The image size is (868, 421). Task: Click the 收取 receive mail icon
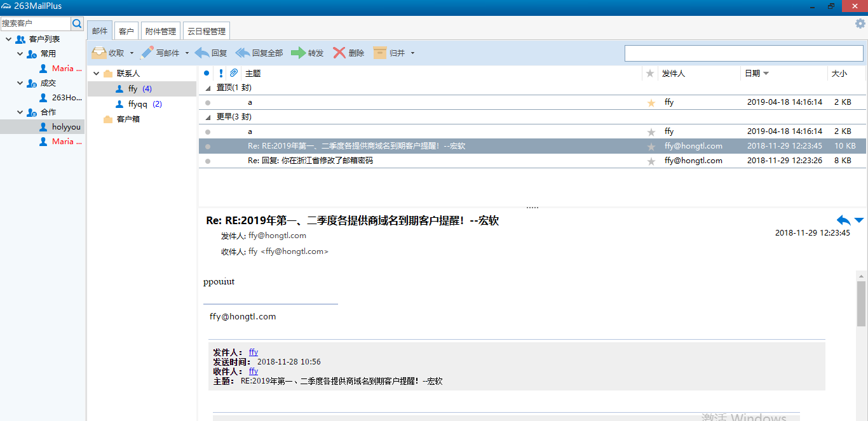tap(99, 53)
